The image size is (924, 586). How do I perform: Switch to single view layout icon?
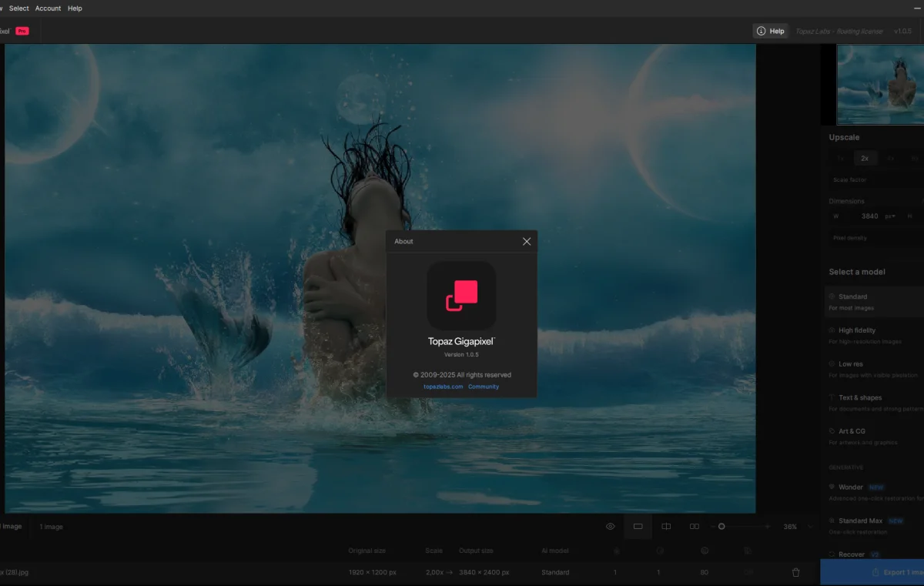tap(638, 527)
